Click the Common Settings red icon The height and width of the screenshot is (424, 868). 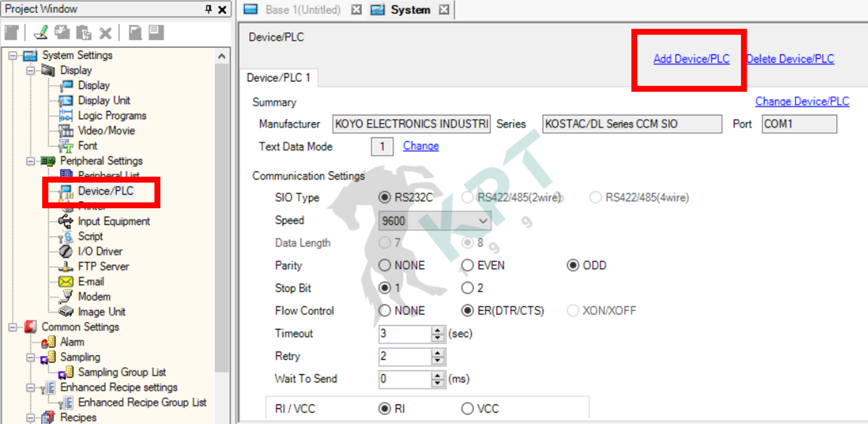coord(30,327)
